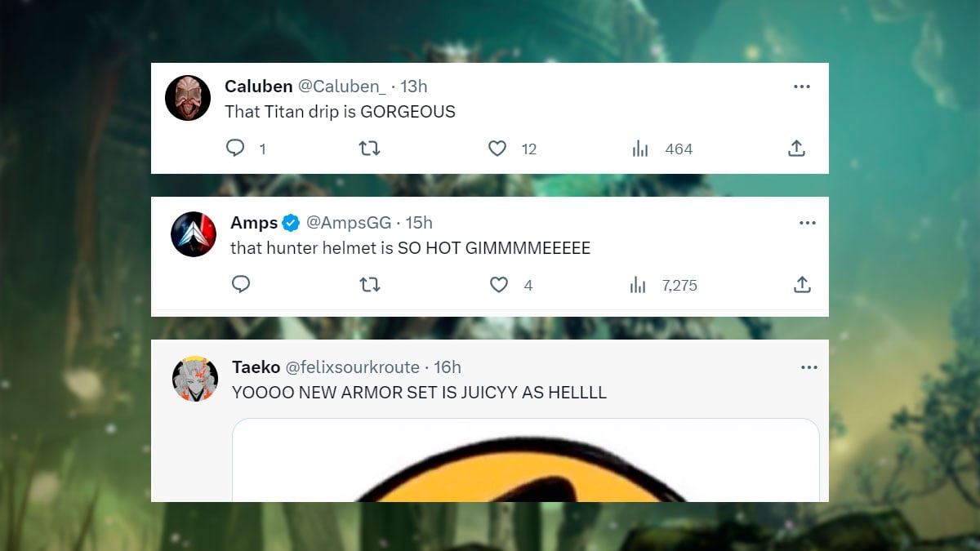Like Caluben's tweet with 12 likes
Viewport: 980px width, 551px height.
(497, 148)
